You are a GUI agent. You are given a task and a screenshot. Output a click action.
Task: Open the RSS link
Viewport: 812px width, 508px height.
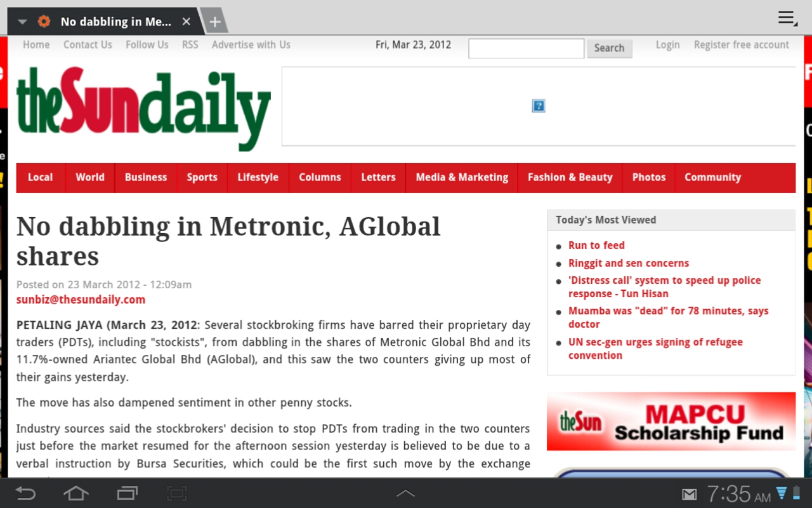pos(190,44)
